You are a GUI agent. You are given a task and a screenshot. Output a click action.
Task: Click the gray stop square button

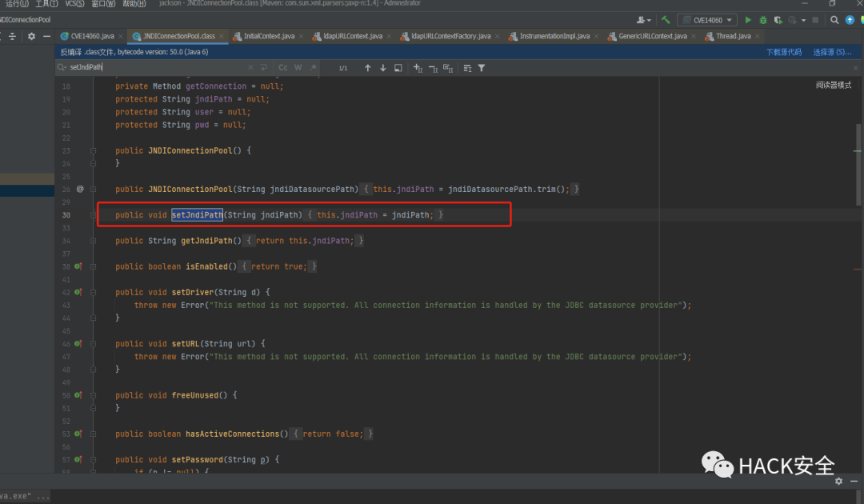click(815, 20)
